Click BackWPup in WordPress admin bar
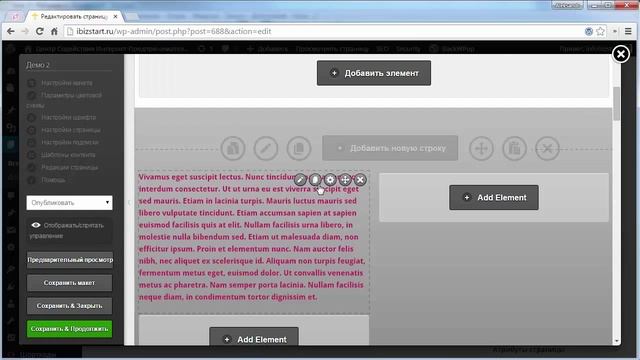This screenshot has height=360, width=640. (x=452, y=49)
